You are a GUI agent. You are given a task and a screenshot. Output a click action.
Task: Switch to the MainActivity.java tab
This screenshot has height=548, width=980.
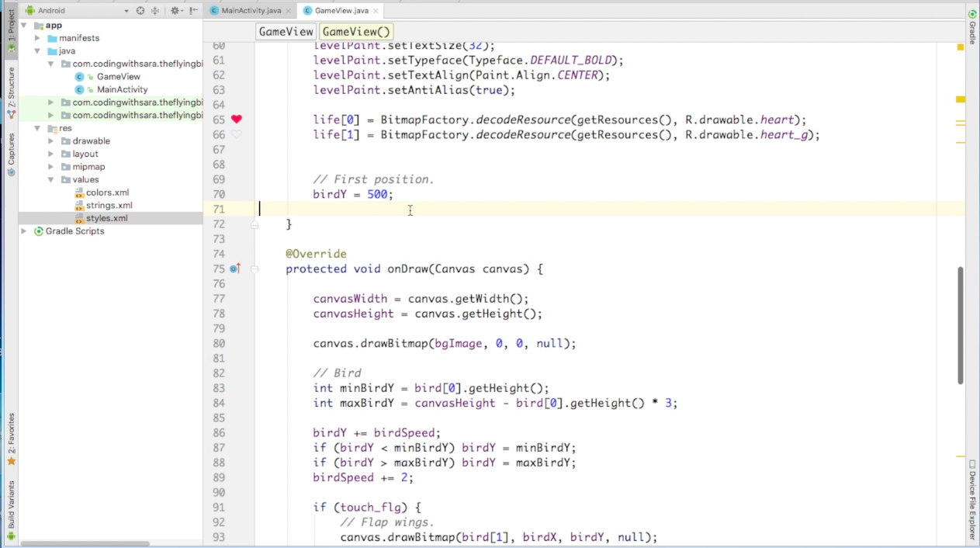pyautogui.click(x=251, y=11)
